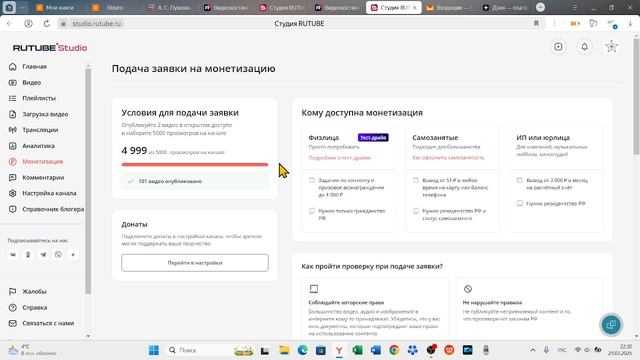Open the tab list dropdown arrow
640x360 pixels.
[22, 7]
